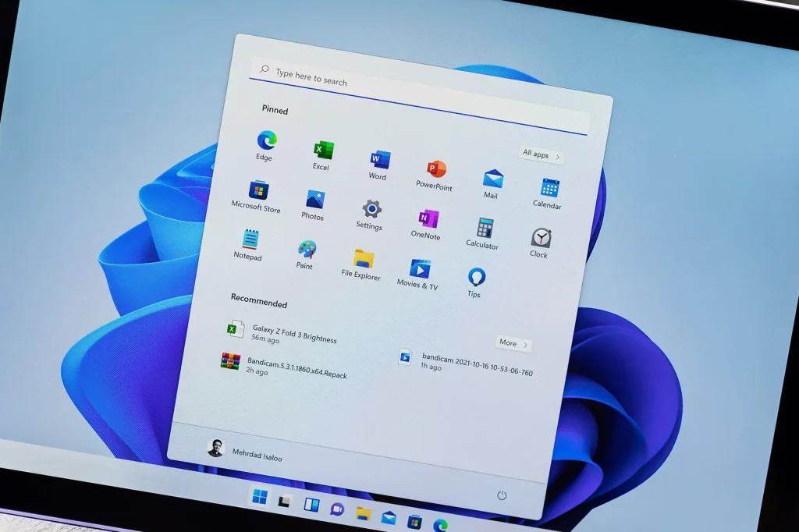Open Widgets from the taskbar

pyautogui.click(x=311, y=505)
